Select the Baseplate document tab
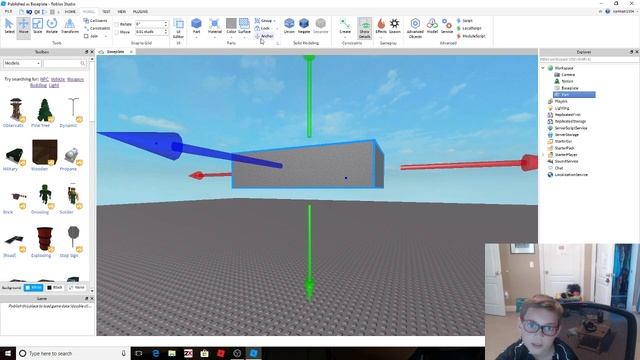The height and width of the screenshot is (360, 640). 116,52
